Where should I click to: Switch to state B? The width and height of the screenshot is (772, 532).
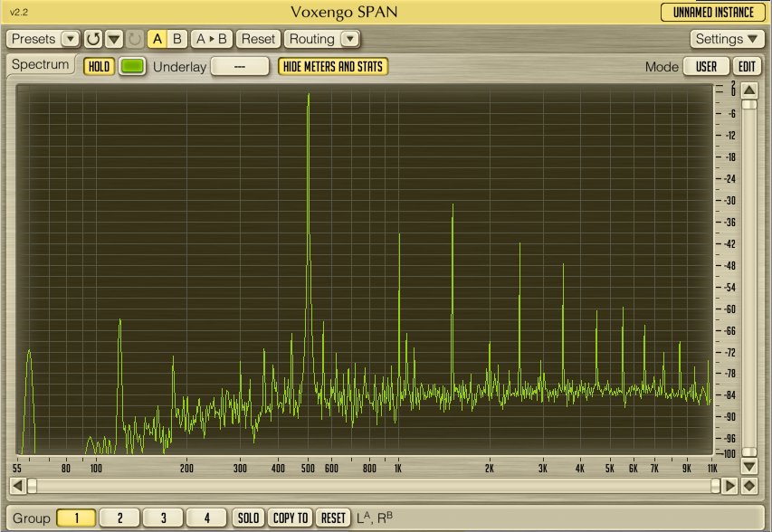tap(176, 39)
